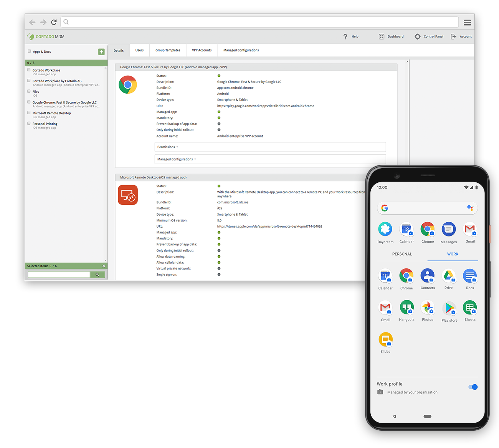Open the Hangouts work app on the phone

coord(406,307)
